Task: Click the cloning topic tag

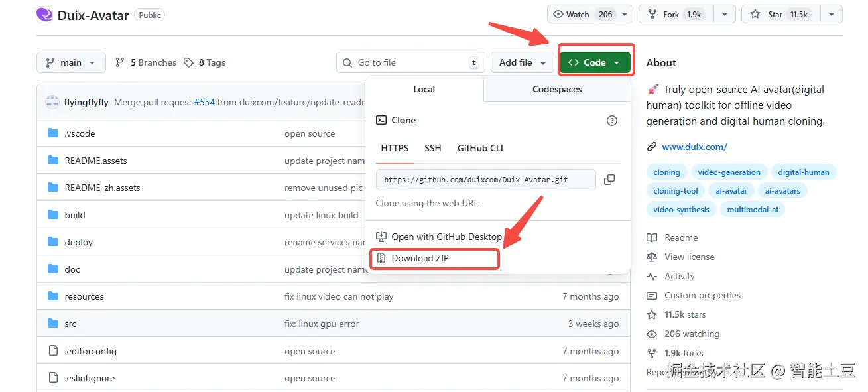Action: point(666,172)
